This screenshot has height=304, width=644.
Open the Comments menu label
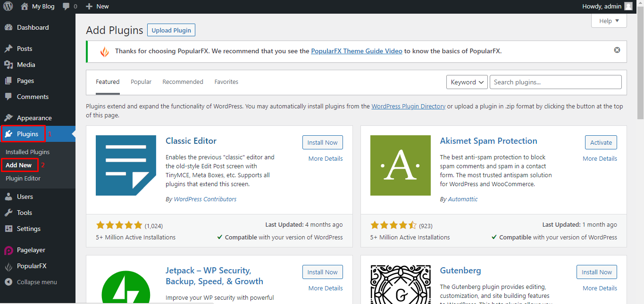(33, 97)
